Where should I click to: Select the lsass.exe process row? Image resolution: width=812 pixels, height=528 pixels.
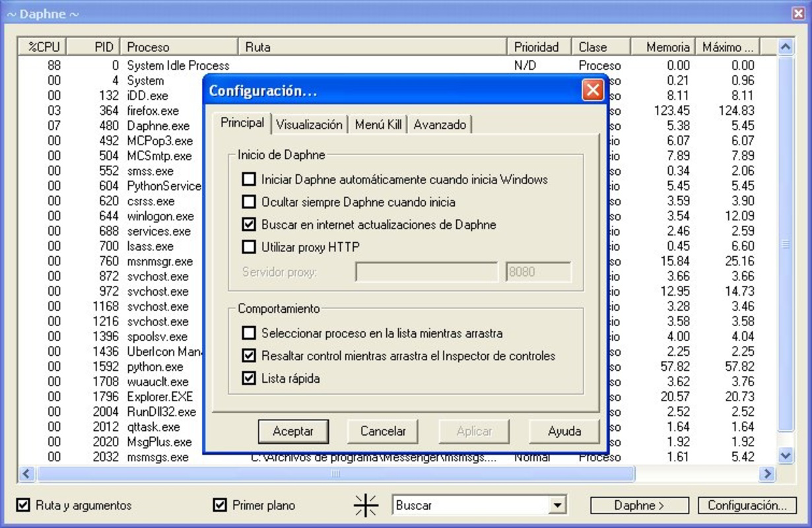(x=151, y=247)
